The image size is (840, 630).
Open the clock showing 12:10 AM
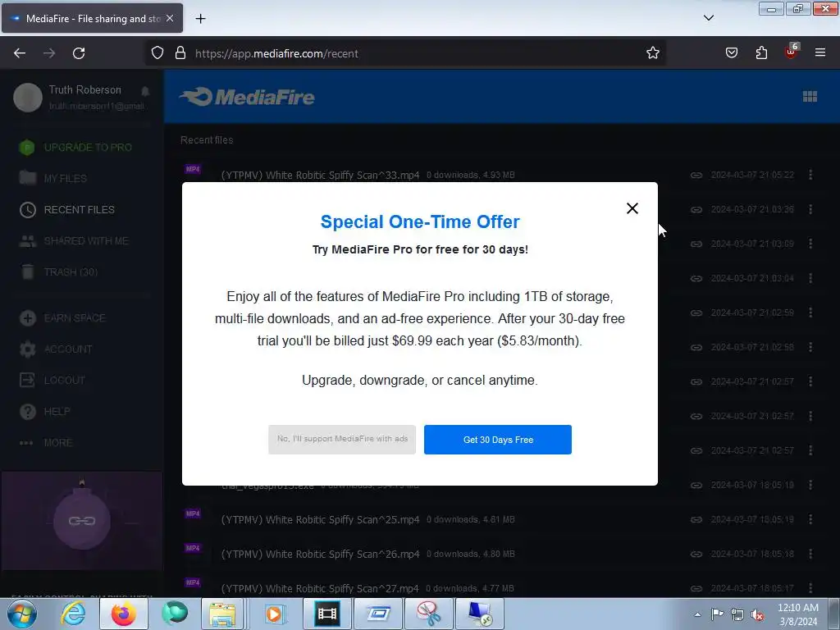point(797,614)
